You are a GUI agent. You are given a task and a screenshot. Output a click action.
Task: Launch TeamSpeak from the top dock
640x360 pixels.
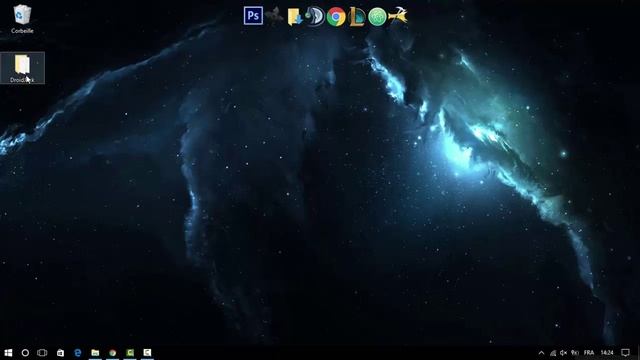315,17
